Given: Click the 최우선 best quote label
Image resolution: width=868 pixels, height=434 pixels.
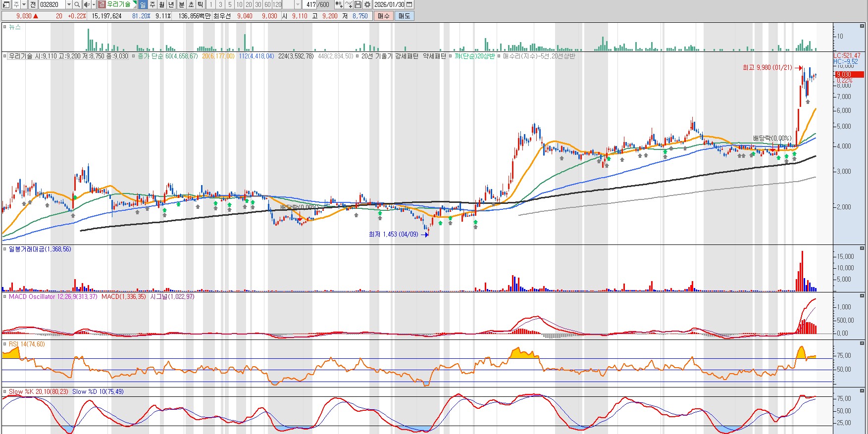Looking at the screenshot, I should pyautogui.click(x=222, y=16).
